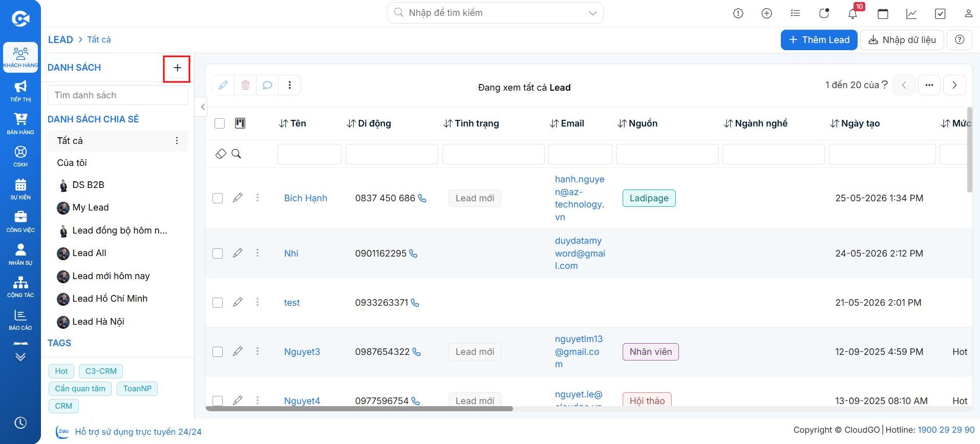980x444 pixels.
Task: Expand more sidebar modules with double chevron
Action: [20, 356]
